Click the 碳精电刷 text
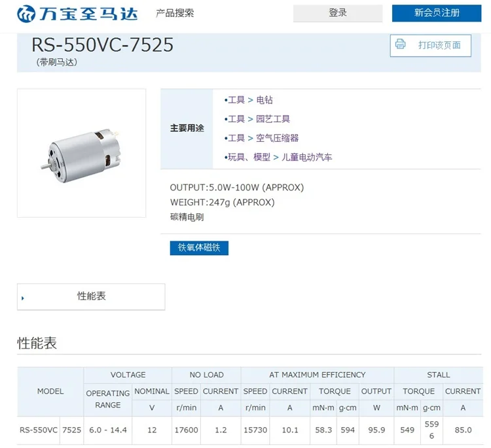491x448 pixels. (x=187, y=216)
